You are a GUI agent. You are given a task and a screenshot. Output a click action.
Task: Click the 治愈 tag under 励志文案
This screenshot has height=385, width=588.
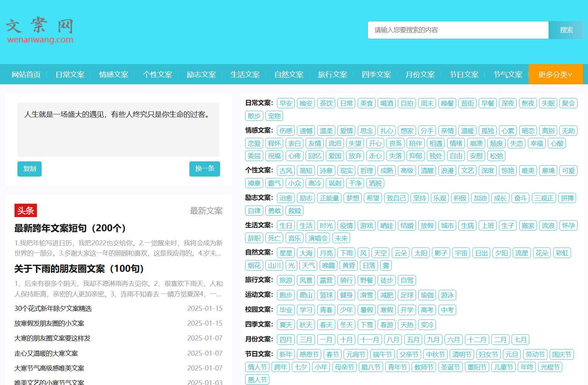coord(286,198)
